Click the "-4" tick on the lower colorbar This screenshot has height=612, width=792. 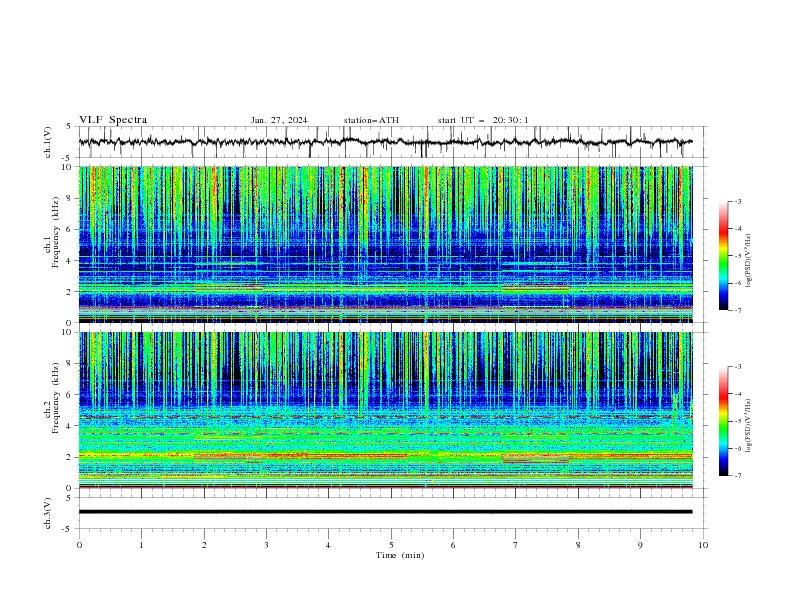738,394
